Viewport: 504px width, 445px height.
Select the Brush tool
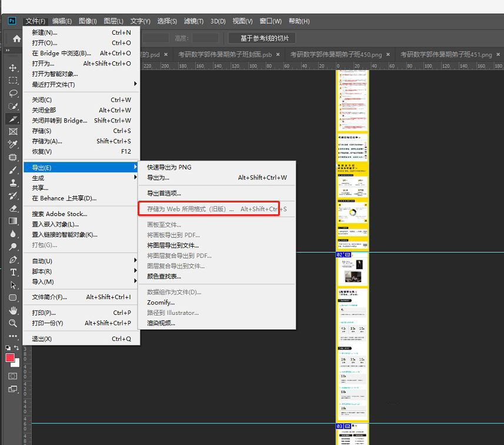(x=13, y=170)
